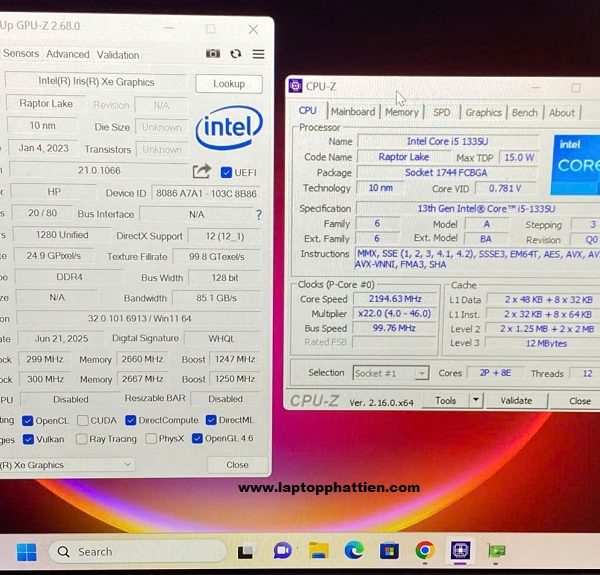The image size is (600, 575).
Task: Open the SPD tab in CPU-Z
Action: (442, 112)
